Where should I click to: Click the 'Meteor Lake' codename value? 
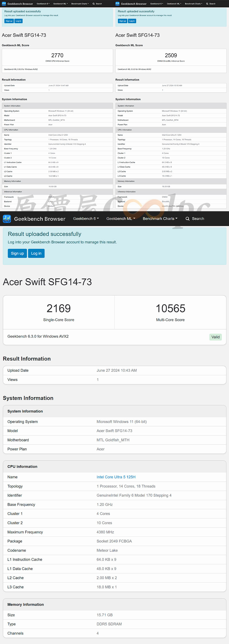point(107,550)
